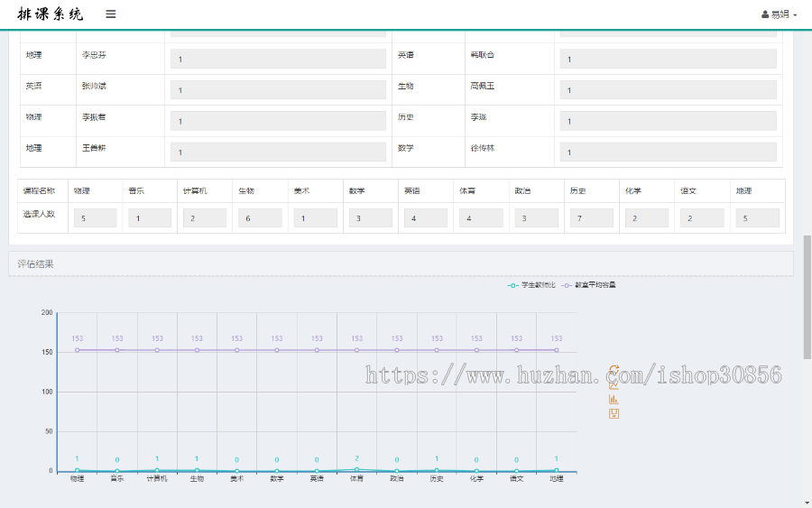Click the page vertical scrollbar thumb
Image resolution: width=812 pixels, height=508 pixels.
click(807, 298)
